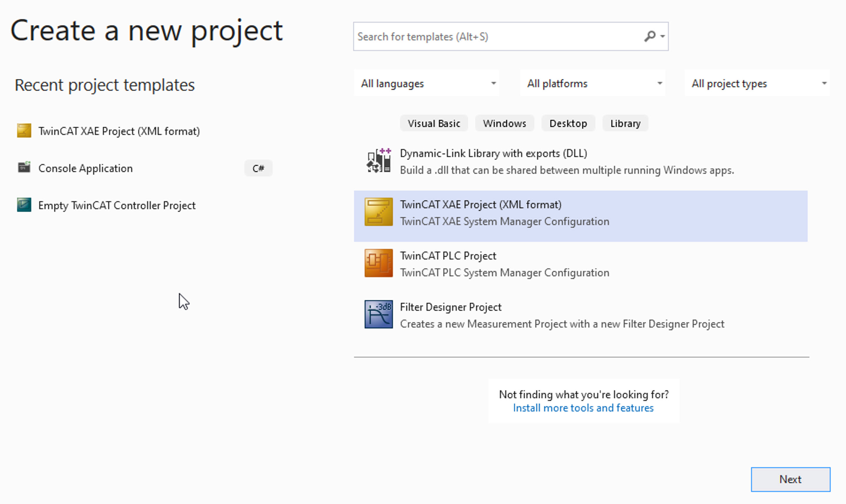
Task: Click the orange TwinCAT PLC Project icon
Action: [378, 263]
